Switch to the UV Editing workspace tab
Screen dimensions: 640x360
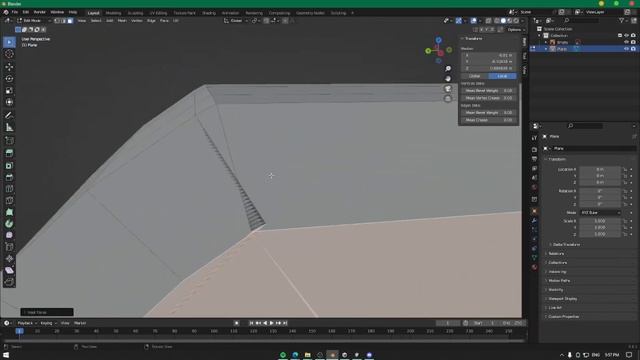158,13
